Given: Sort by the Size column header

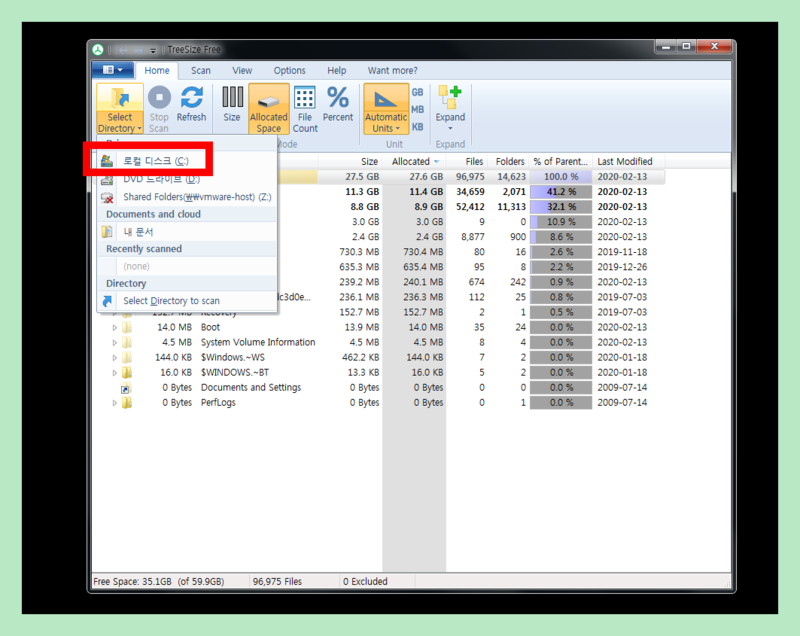Looking at the screenshot, I should 349,162.
